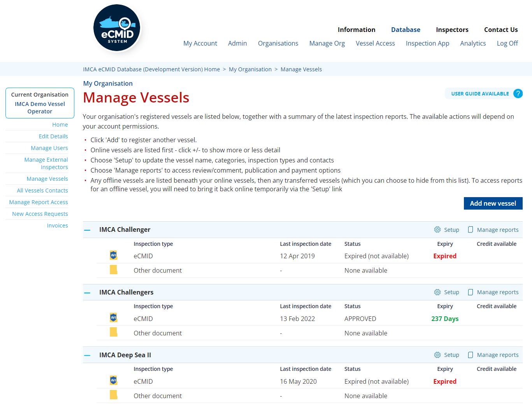Go to My Account in the submenu
532x404 pixels.
click(200, 43)
